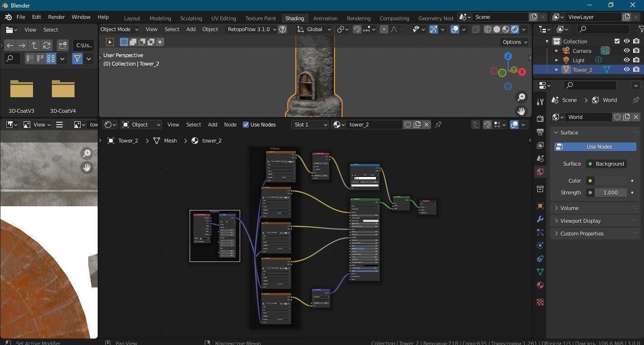
Task: Hide Tower_2 in viewport via eye icon
Action: [x=627, y=69]
